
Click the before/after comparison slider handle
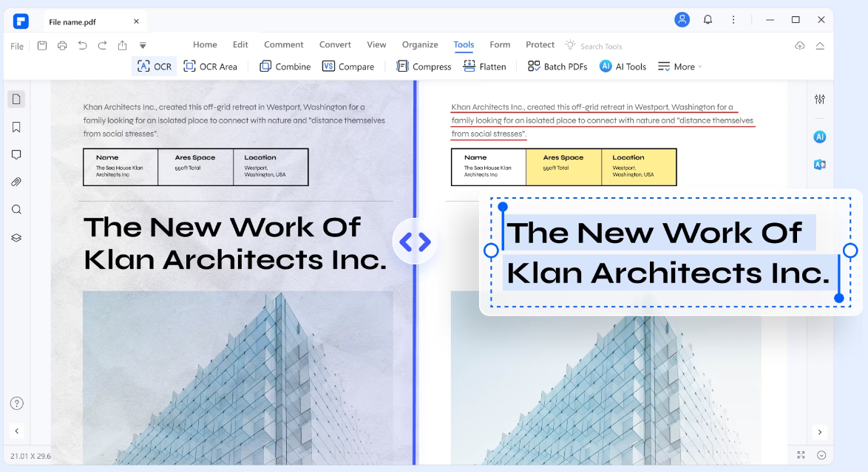416,242
